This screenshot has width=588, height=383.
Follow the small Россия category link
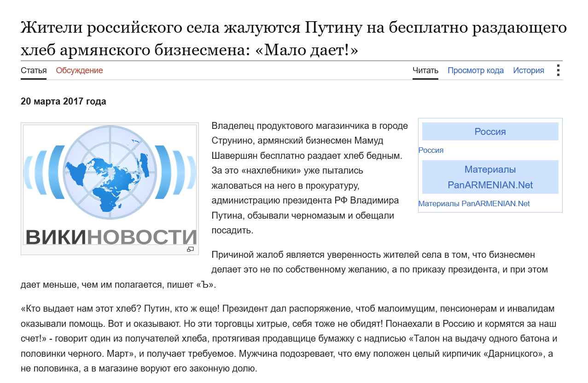pyautogui.click(x=431, y=150)
